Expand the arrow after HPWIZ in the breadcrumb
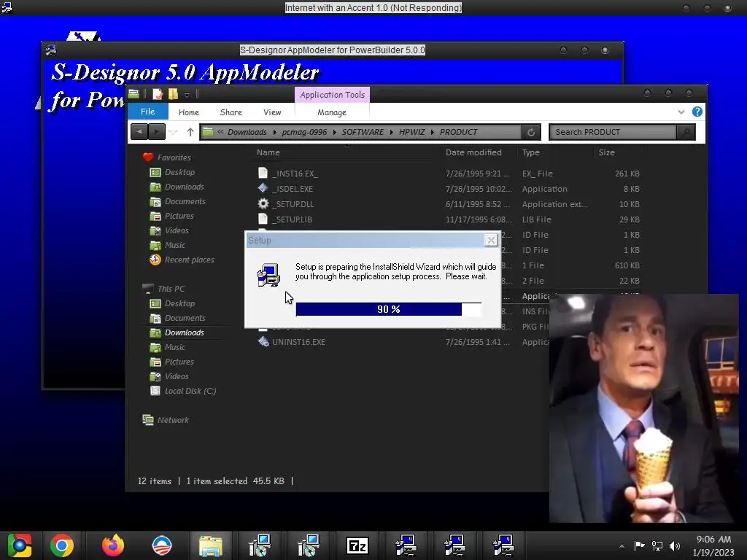Screen dimensions: 747x560 coord(433,133)
